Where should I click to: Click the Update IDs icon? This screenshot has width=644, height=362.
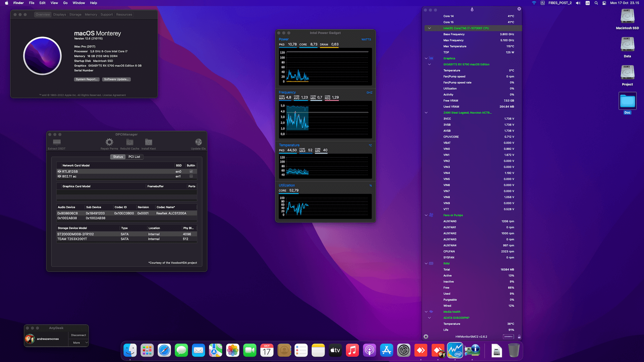point(198,142)
